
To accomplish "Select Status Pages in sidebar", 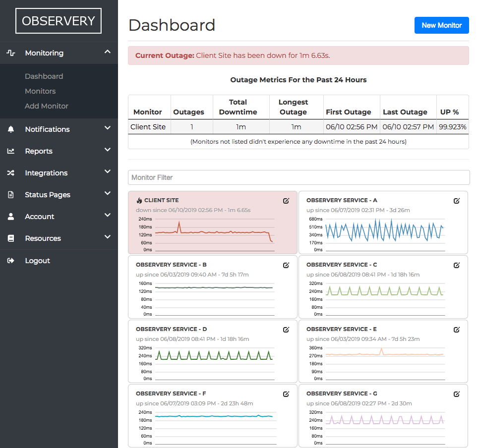I will (48, 195).
